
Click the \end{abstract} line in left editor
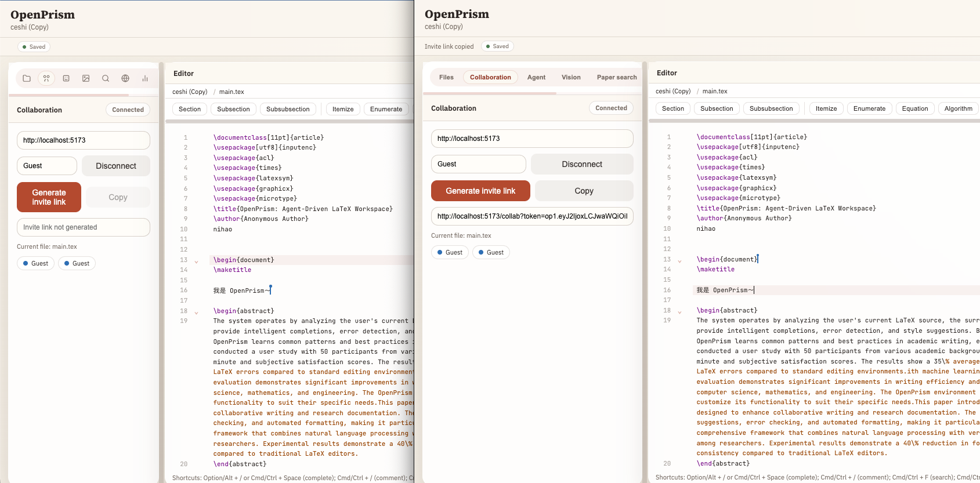(x=240, y=464)
